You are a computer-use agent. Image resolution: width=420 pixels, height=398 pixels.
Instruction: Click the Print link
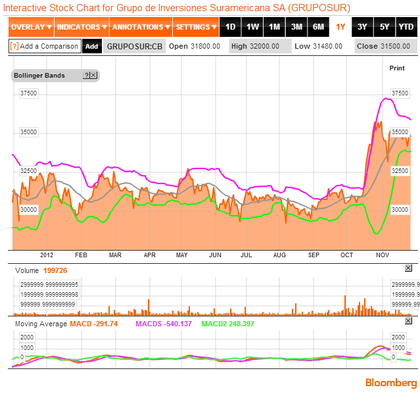397,68
